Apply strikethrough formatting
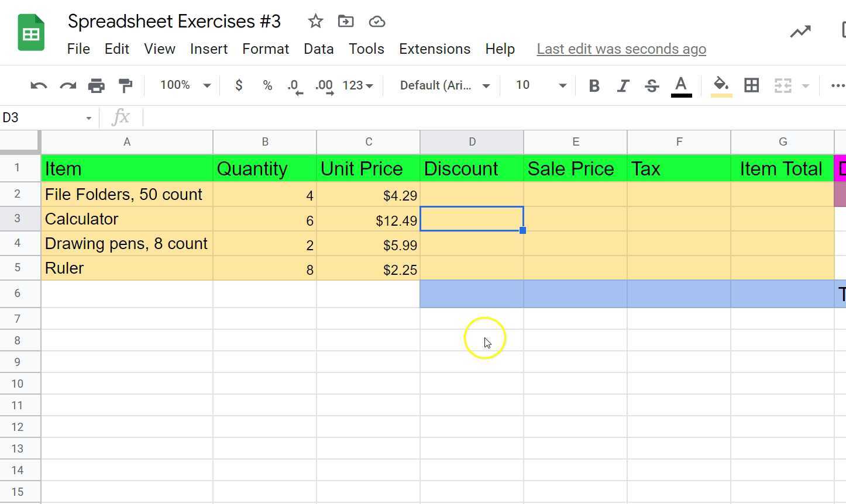 point(651,85)
